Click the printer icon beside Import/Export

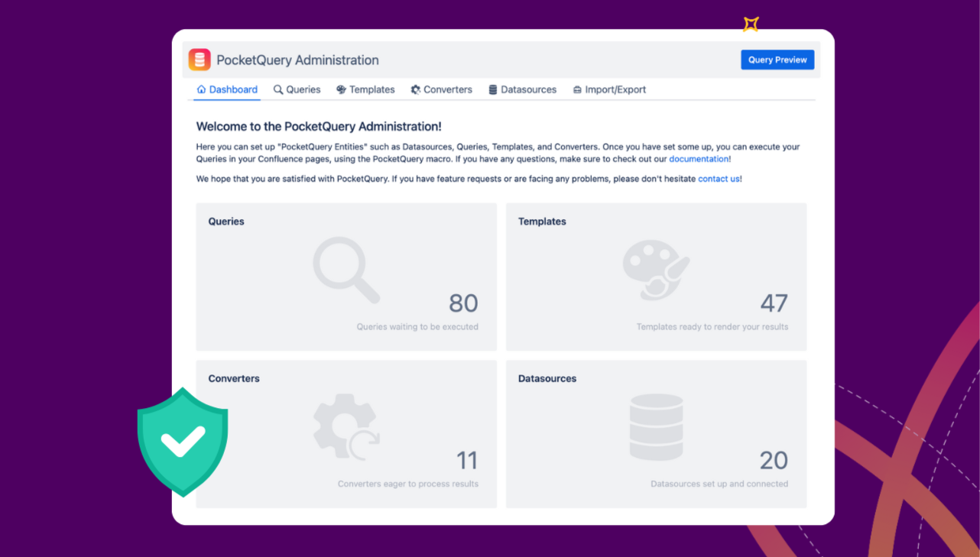point(577,89)
